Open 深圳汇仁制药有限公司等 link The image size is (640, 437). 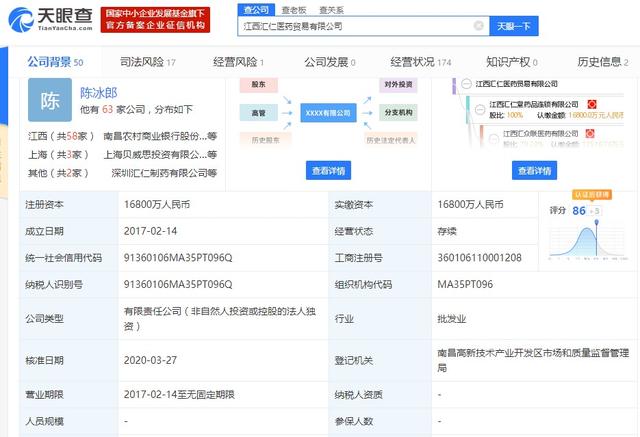pos(164,173)
